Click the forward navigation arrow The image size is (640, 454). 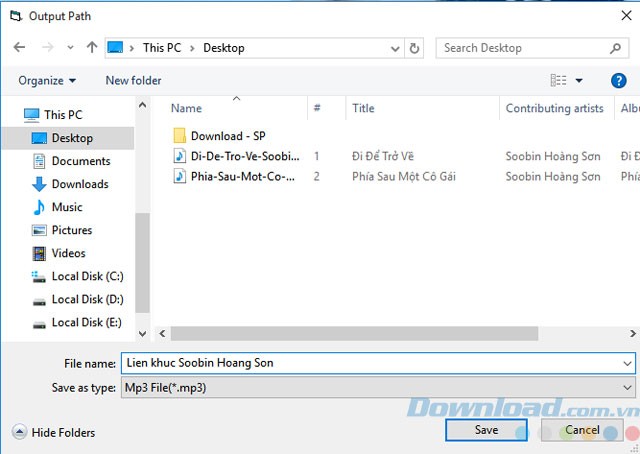[x=48, y=47]
